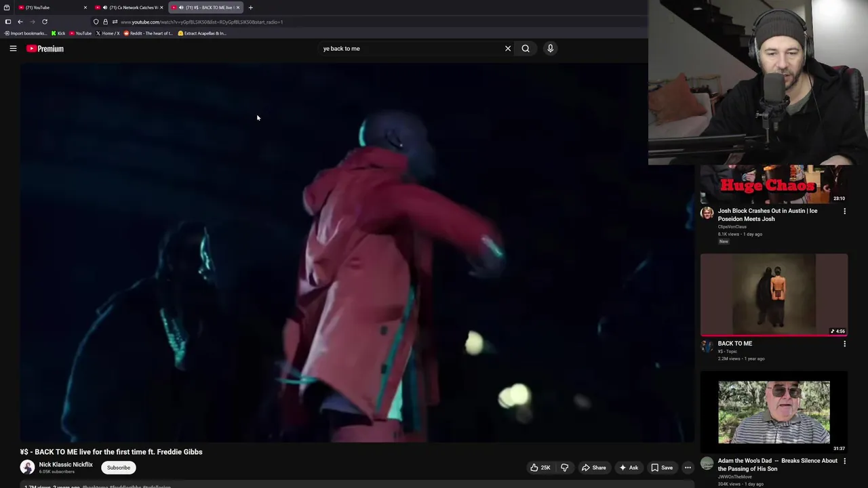Click the search magnifier button
Screen dimensions: 868x488
click(526, 48)
